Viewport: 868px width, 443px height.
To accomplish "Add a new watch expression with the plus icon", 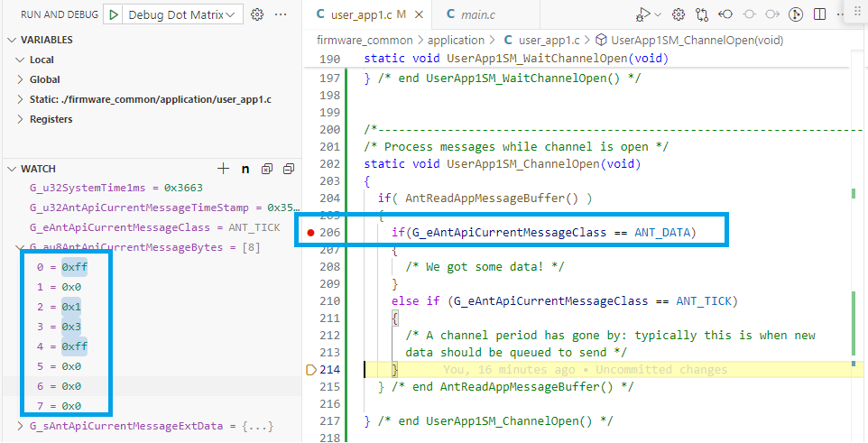I will tap(223, 169).
